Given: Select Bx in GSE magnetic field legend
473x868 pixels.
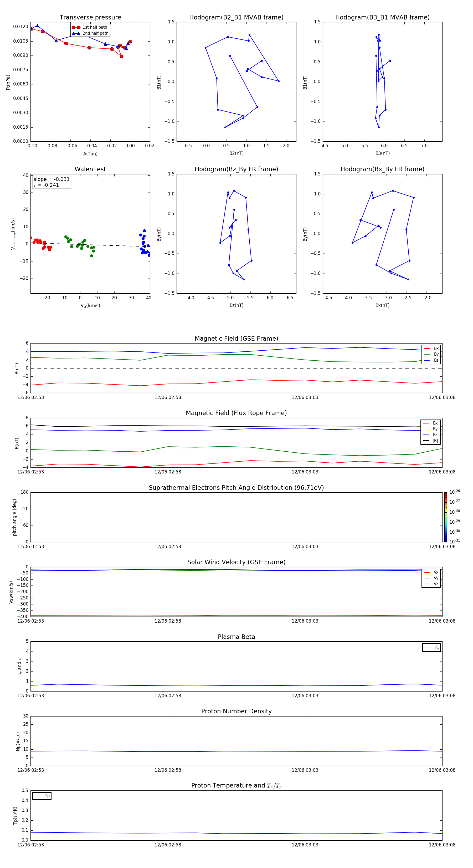Looking at the screenshot, I should [431, 349].
